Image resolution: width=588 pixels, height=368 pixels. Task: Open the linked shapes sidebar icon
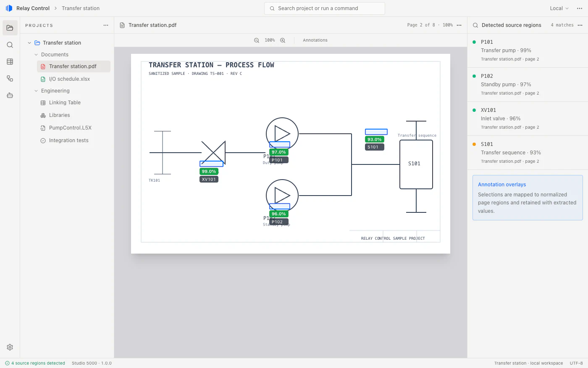click(x=10, y=79)
